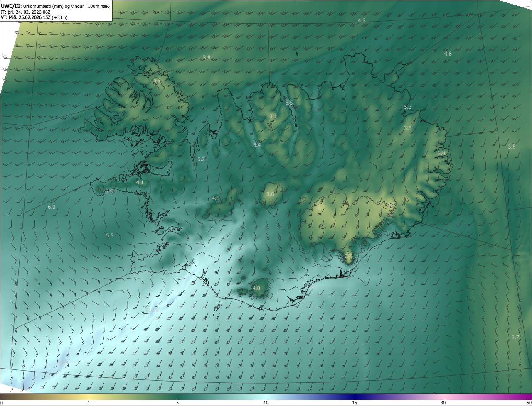
Task: Click the "3.7" map value label
Action: [x=515, y=337]
